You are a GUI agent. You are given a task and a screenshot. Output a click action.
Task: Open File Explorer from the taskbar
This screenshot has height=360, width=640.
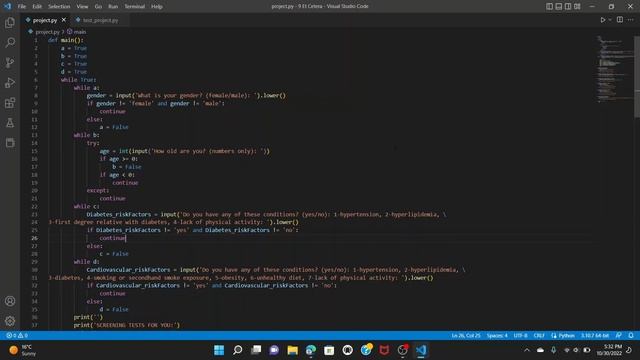(x=292, y=350)
